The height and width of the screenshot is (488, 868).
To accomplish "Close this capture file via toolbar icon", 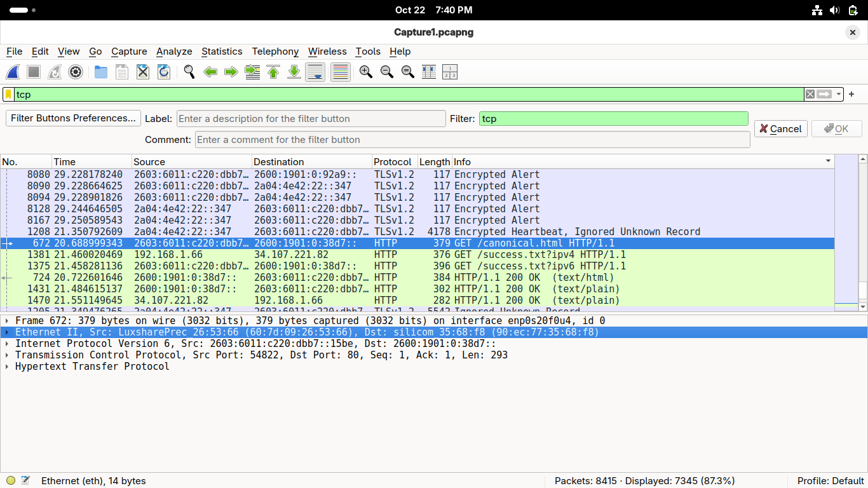I will pos(143,72).
